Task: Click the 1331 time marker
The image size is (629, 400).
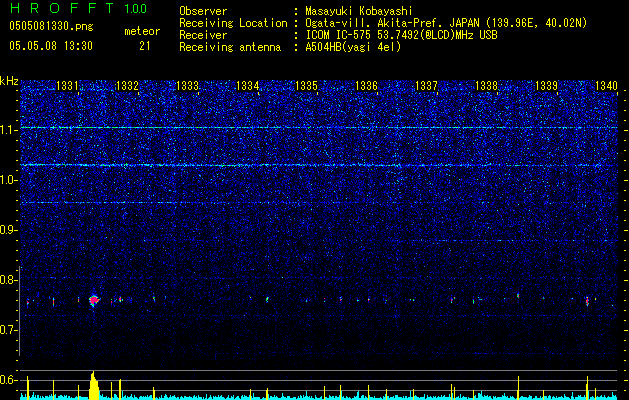Action: click(69, 87)
